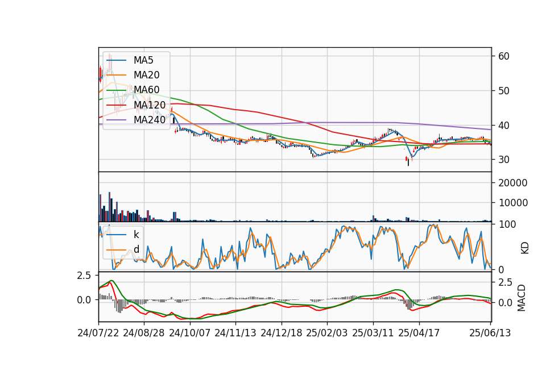Image resolution: width=546 pixels, height=392 pixels.
Task: Click the MA5 legend label
Action: point(143,60)
